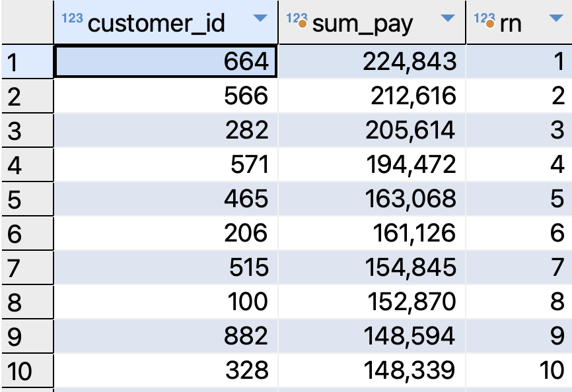The width and height of the screenshot is (572, 392).
Task: Click the sum_pay numeric type icon
Action: 297,20
